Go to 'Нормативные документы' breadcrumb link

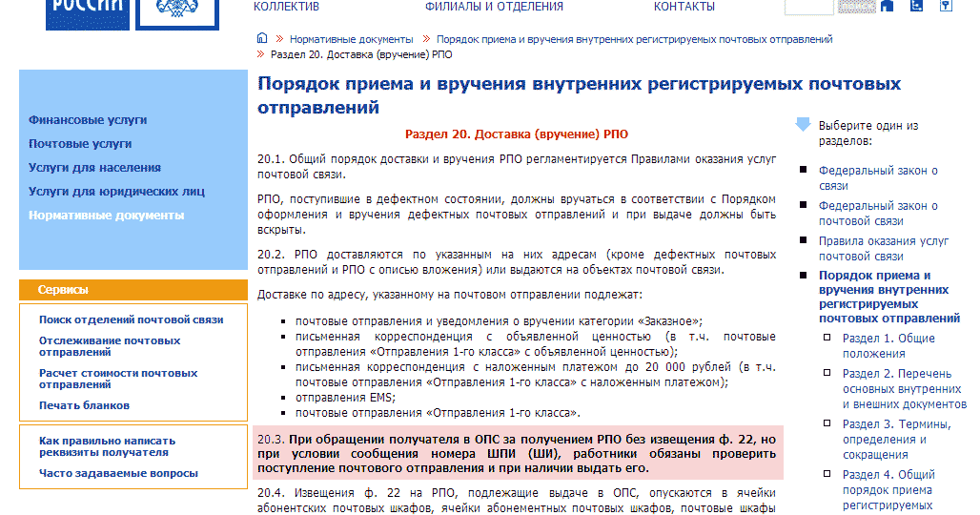351,39
